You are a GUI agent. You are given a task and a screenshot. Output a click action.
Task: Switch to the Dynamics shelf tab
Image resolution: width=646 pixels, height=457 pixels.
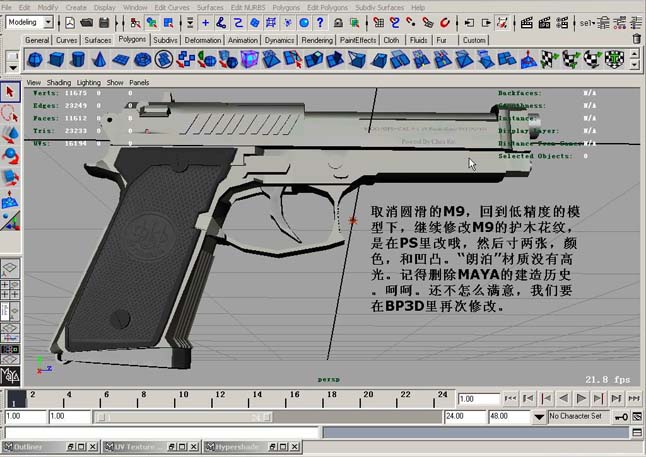pos(279,40)
